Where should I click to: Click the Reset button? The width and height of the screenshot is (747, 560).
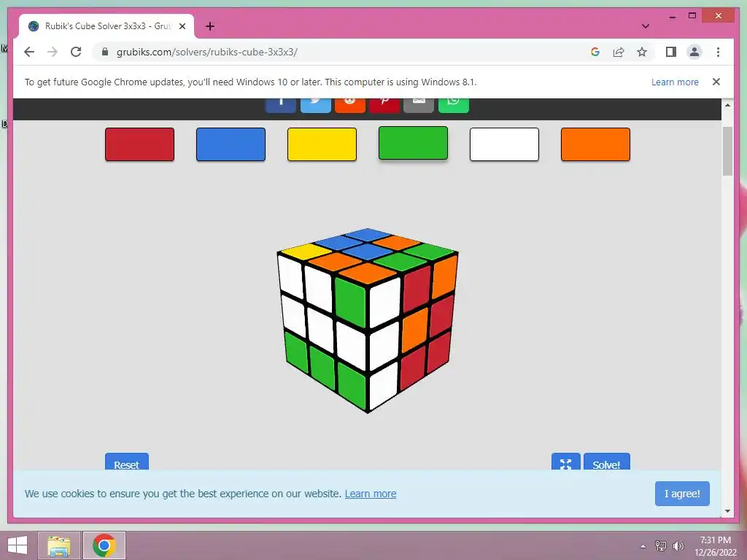point(127,462)
